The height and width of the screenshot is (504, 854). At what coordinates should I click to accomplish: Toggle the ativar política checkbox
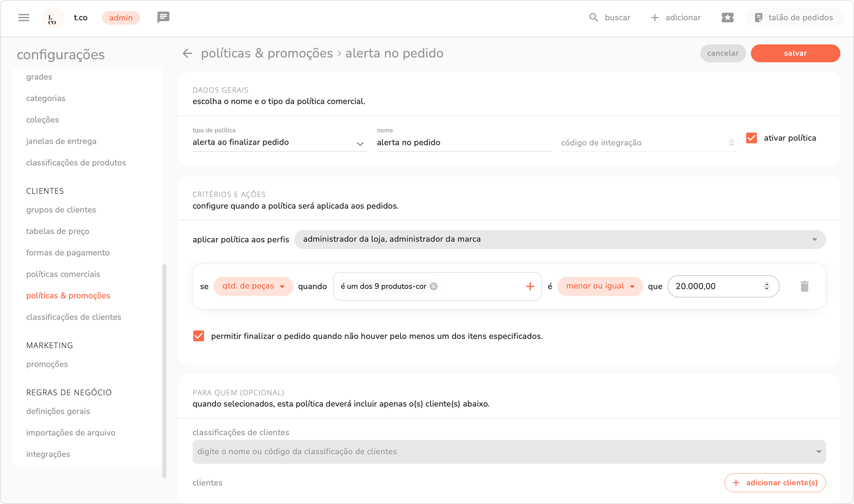[751, 138]
